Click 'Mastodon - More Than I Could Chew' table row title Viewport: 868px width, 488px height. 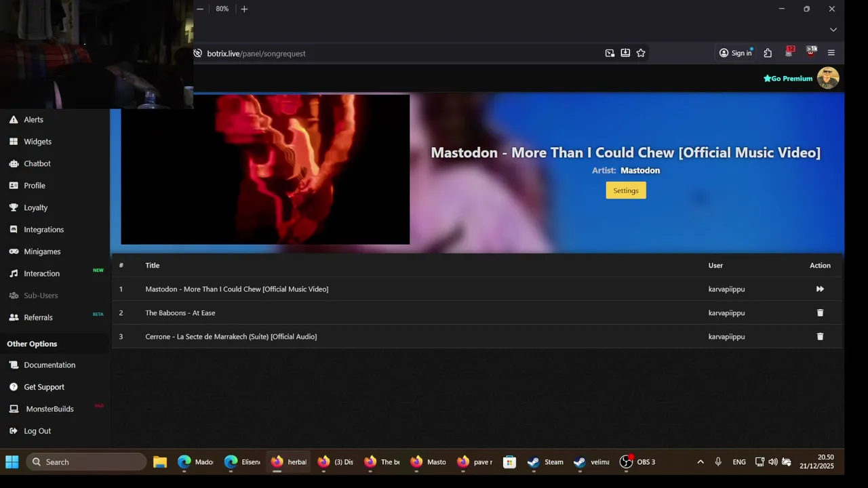click(237, 289)
